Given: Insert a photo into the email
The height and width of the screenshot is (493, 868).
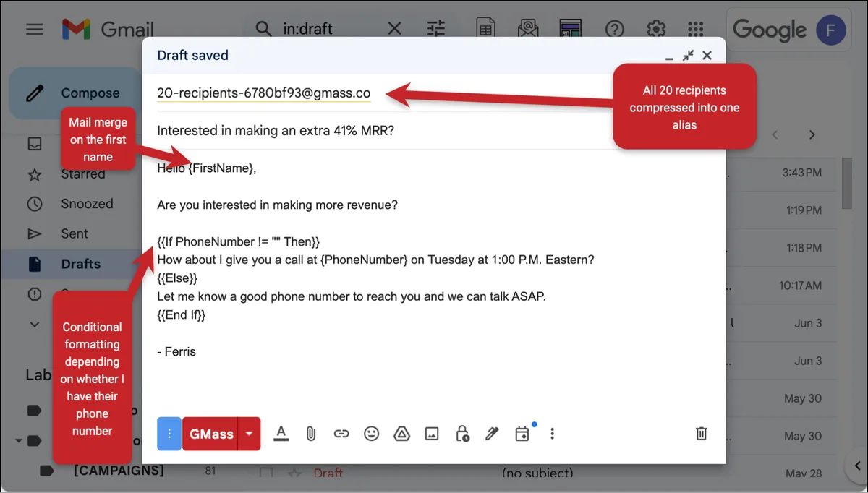Looking at the screenshot, I should coord(432,434).
